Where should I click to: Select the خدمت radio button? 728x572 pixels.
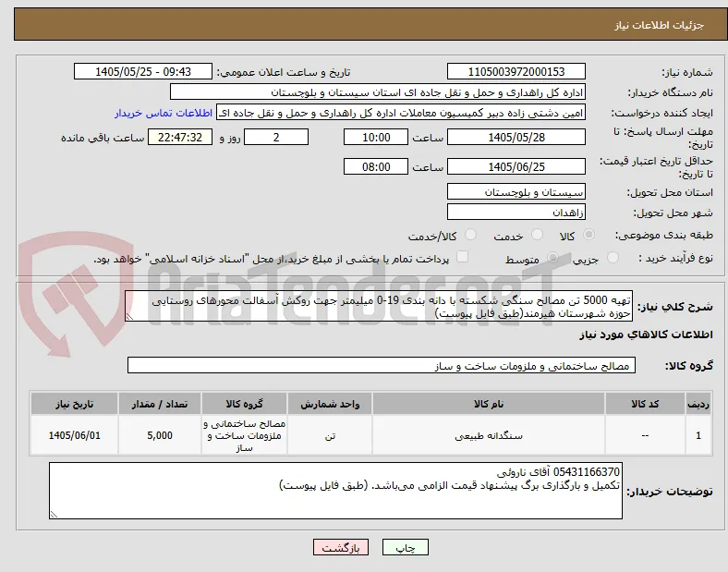coord(537,235)
